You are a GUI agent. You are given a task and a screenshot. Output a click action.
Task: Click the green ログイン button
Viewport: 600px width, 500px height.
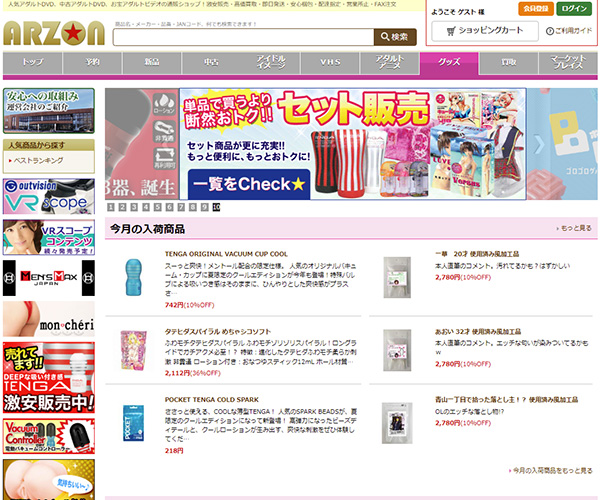click(x=574, y=8)
